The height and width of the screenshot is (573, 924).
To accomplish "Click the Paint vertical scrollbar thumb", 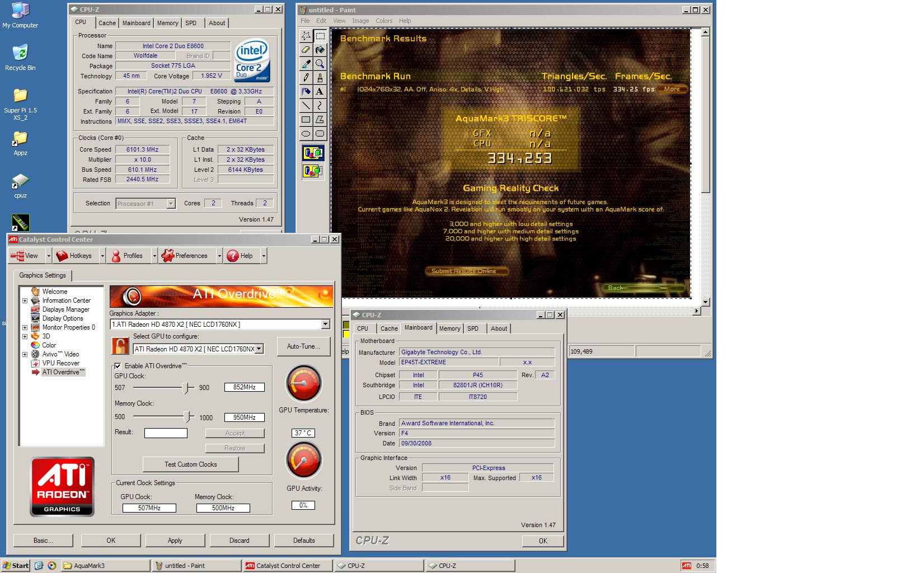I will click(706, 115).
